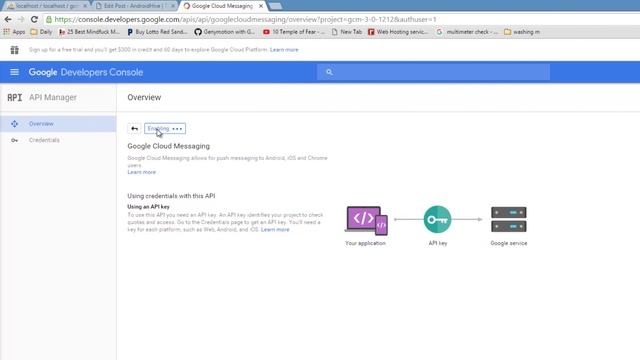Image resolution: width=640 pixels, height=360 pixels.
Task: Click the API Manager heading
Action: pyautogui.click(x=53, y=98)
